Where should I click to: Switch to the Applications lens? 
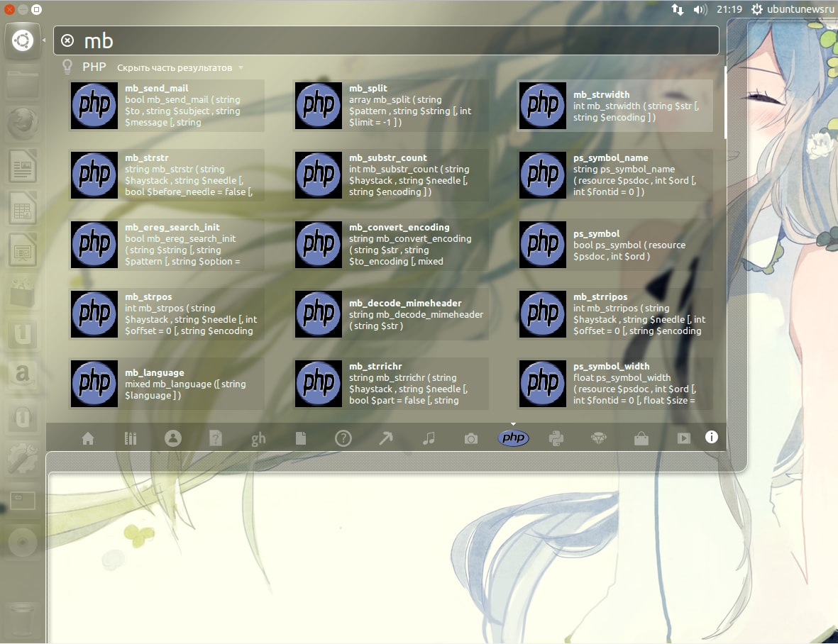(131, 438)
